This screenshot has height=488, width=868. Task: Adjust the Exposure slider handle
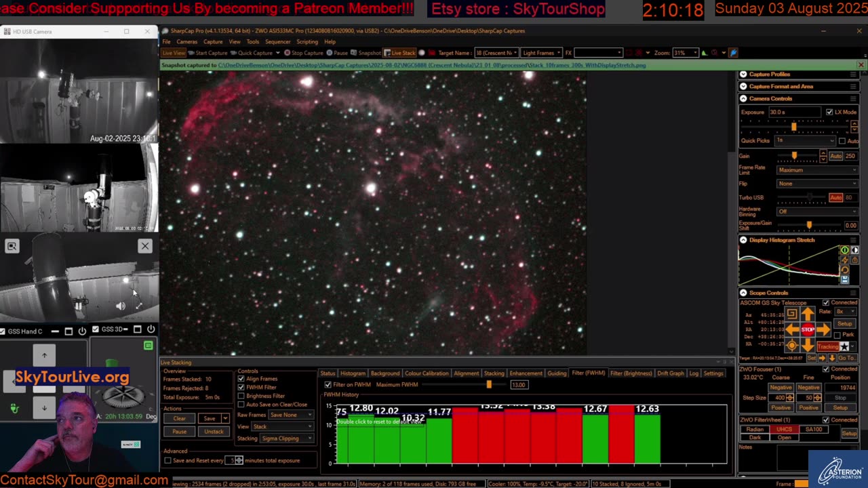(x=794, y=127)
